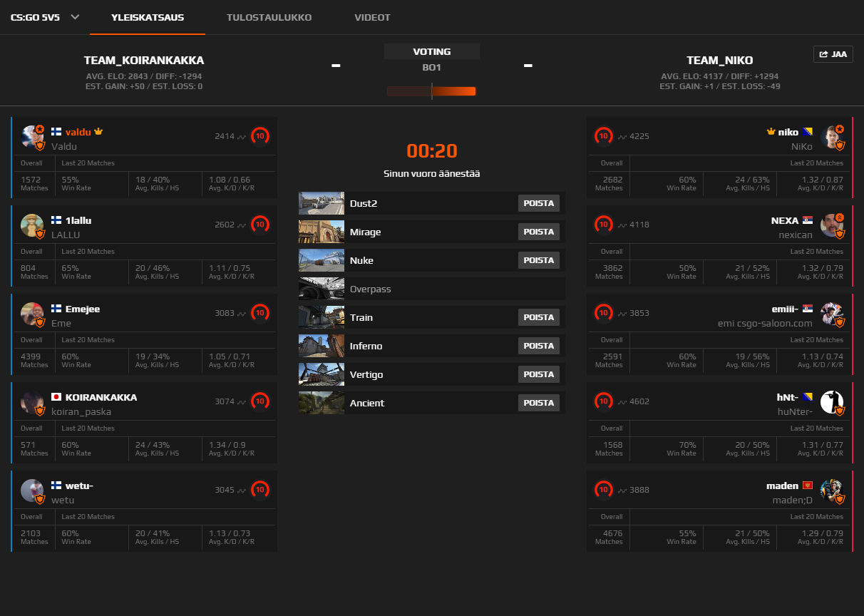Open the Videot tab

tap(372, 17)
